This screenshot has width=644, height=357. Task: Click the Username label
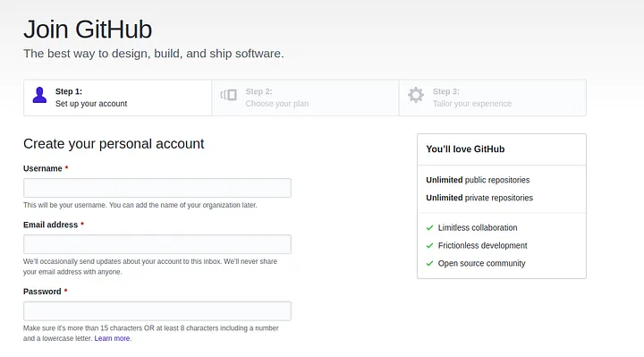42,168
